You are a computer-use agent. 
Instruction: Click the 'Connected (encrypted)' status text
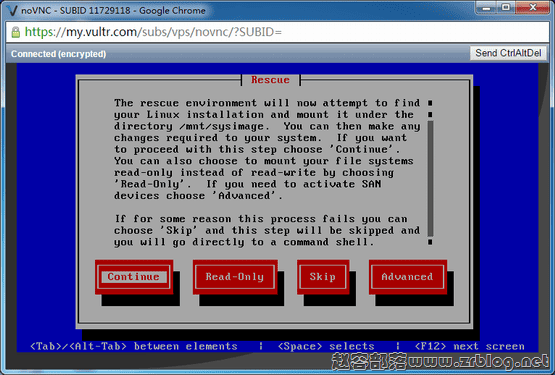pyautogui.click(x=58, y=54)
